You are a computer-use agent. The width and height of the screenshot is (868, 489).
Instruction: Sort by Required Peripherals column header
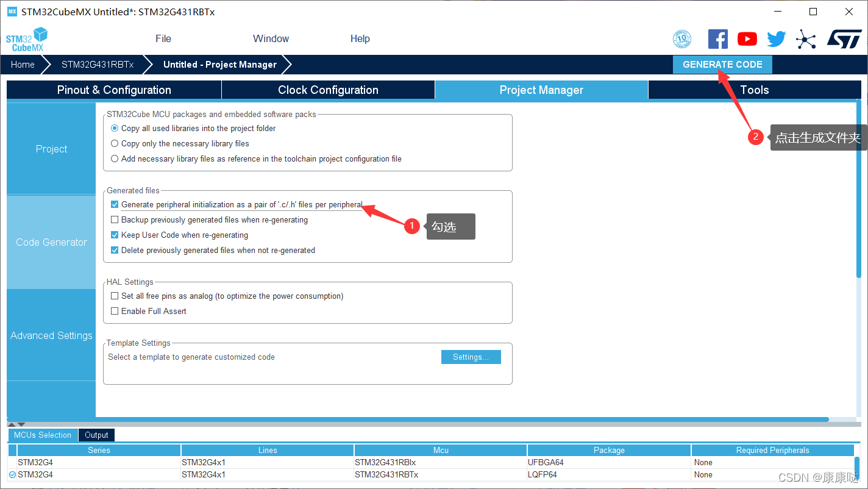click(773, 450)
